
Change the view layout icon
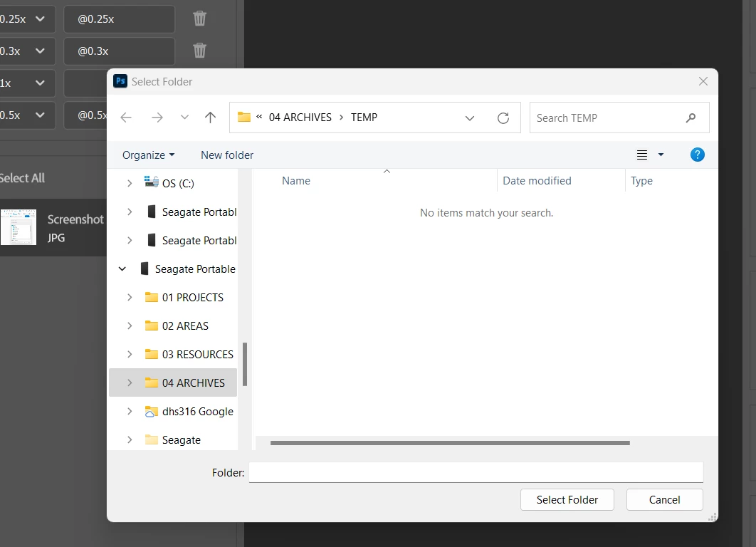click(x=642, y=155)
